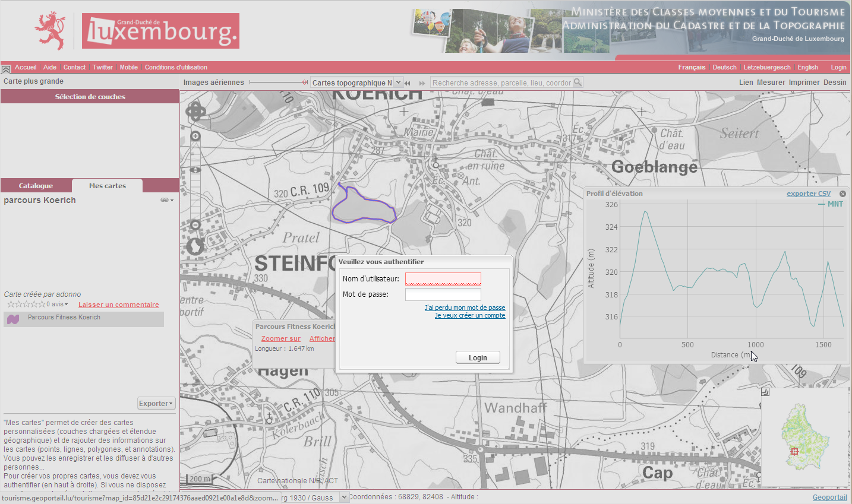Image resolution: width=852 pixels, height=504 pixels.
Task: Click the search magnifier icon
Action: pyautogui.click(x=578, y=83)
